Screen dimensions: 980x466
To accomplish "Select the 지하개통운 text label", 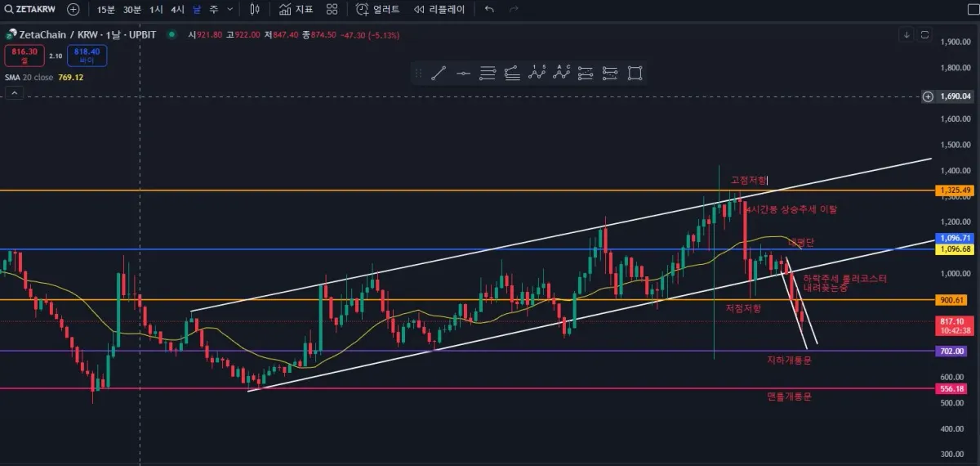I will pyautogui.click(x=789, y=360).
